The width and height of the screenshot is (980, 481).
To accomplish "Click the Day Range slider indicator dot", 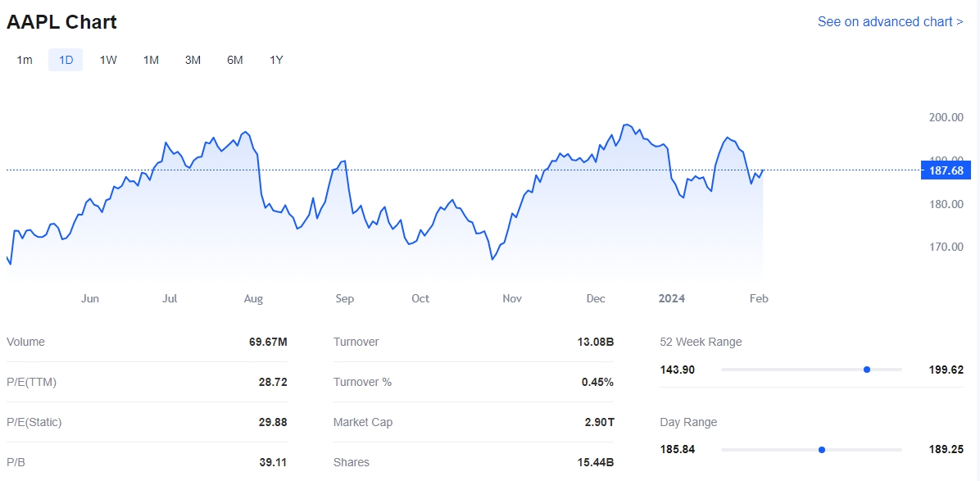I will (x=821, y=450).
